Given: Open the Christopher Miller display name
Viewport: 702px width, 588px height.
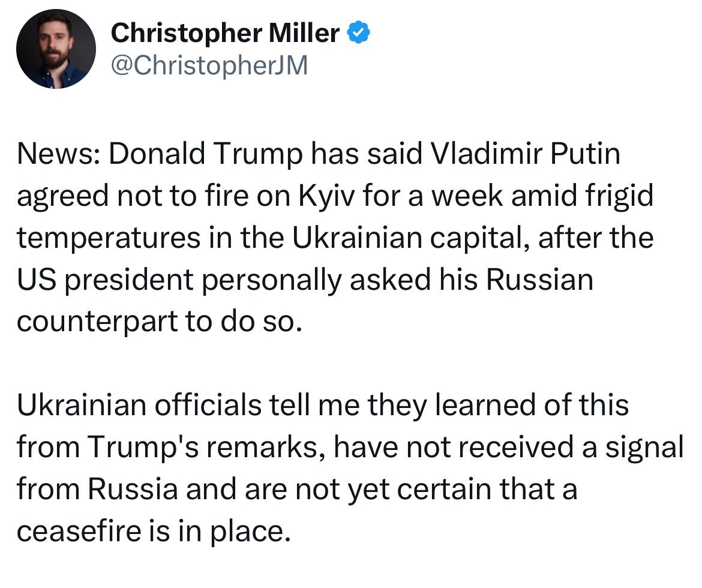Looking at the screenshot, I should (x=225, y=32).
